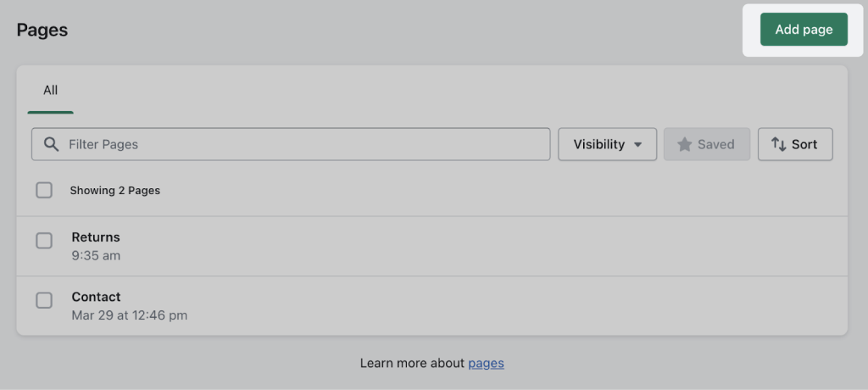
Task: Click the Saved search button
Action: click(707, 145)
